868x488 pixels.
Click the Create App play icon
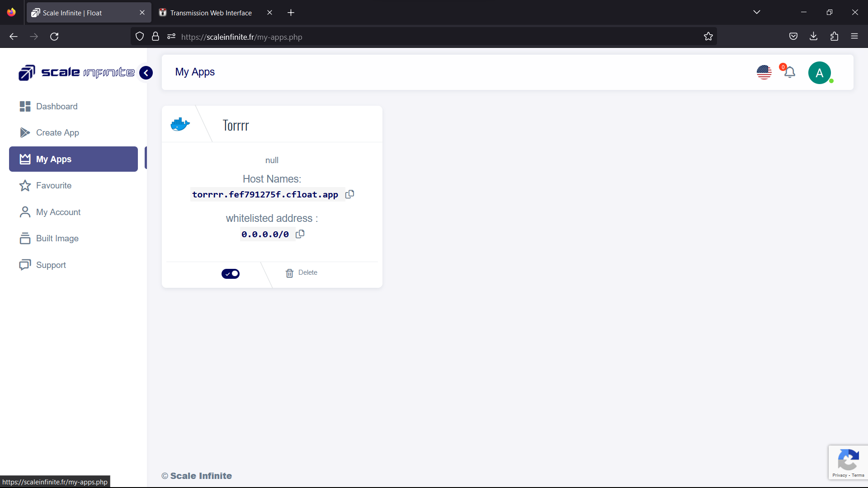click(x=25, y=132)
